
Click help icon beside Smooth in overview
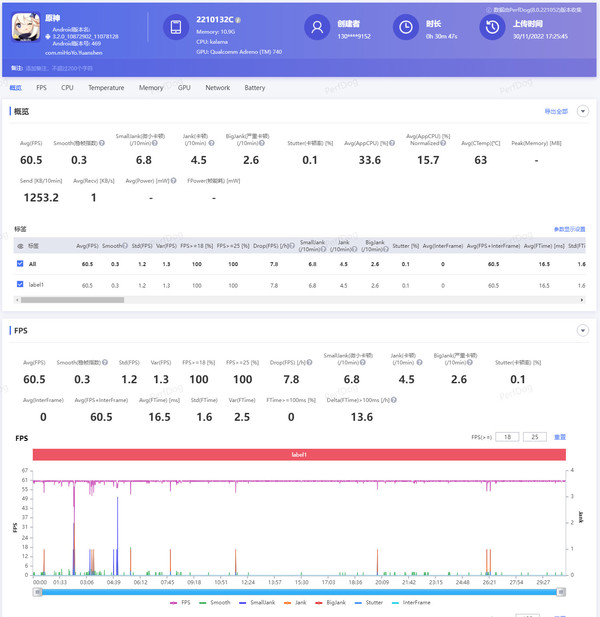click(102, 143)
